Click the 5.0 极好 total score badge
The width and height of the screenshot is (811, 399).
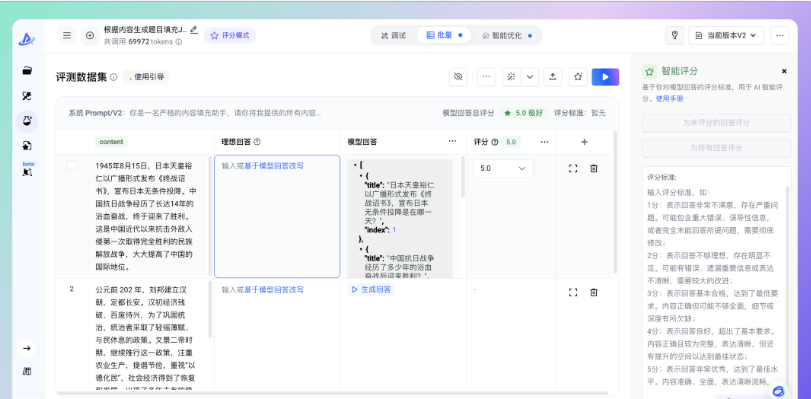tap(523, 113)
